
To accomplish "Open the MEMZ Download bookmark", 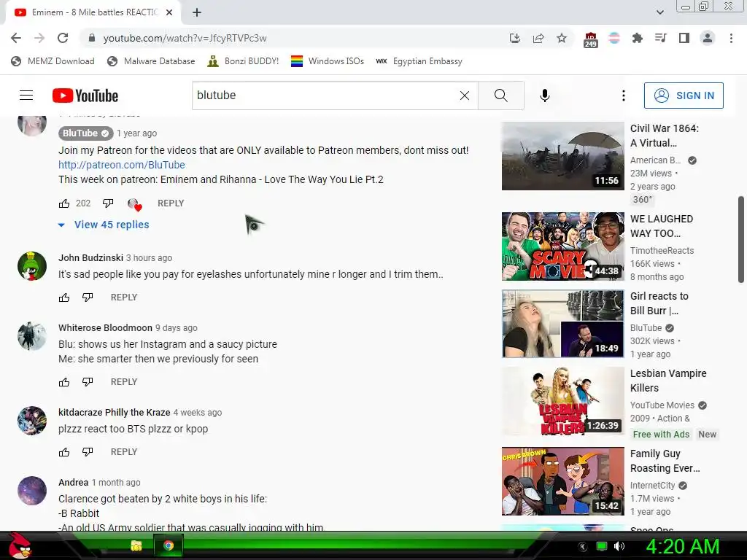I will pos(53,61).
